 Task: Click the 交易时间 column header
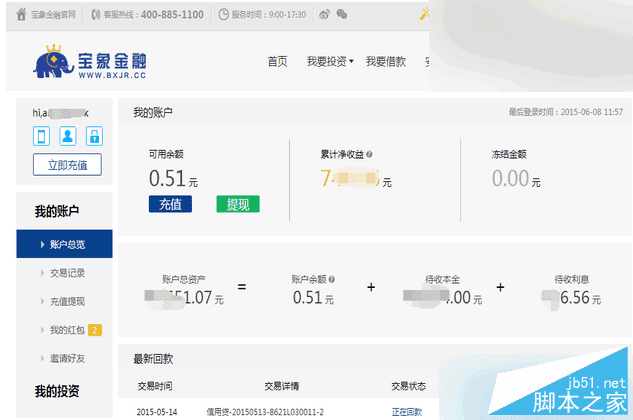(x=155, y=386)
